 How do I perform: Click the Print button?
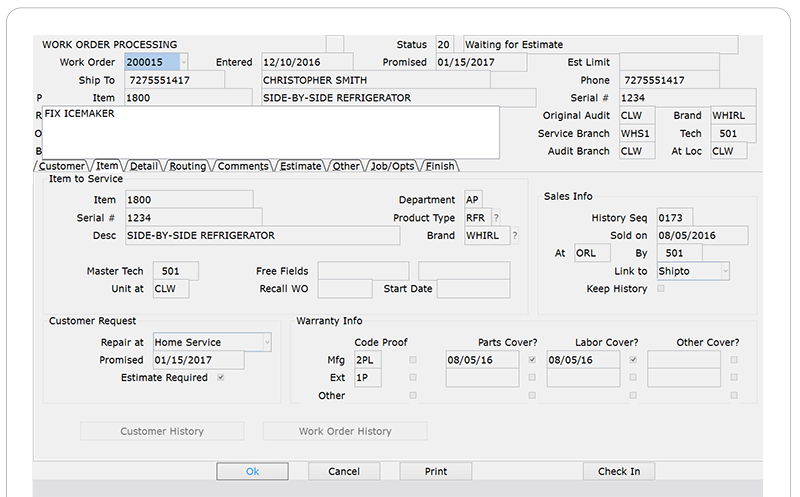436,471
